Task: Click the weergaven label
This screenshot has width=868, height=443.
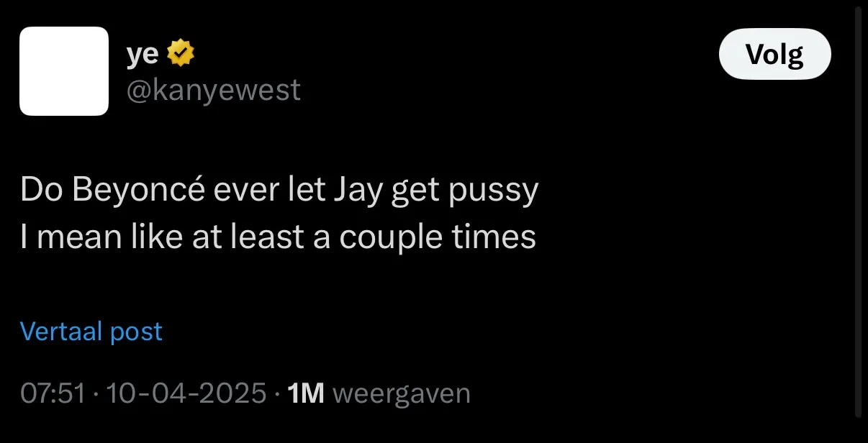Action: click(x=402, y=393)
